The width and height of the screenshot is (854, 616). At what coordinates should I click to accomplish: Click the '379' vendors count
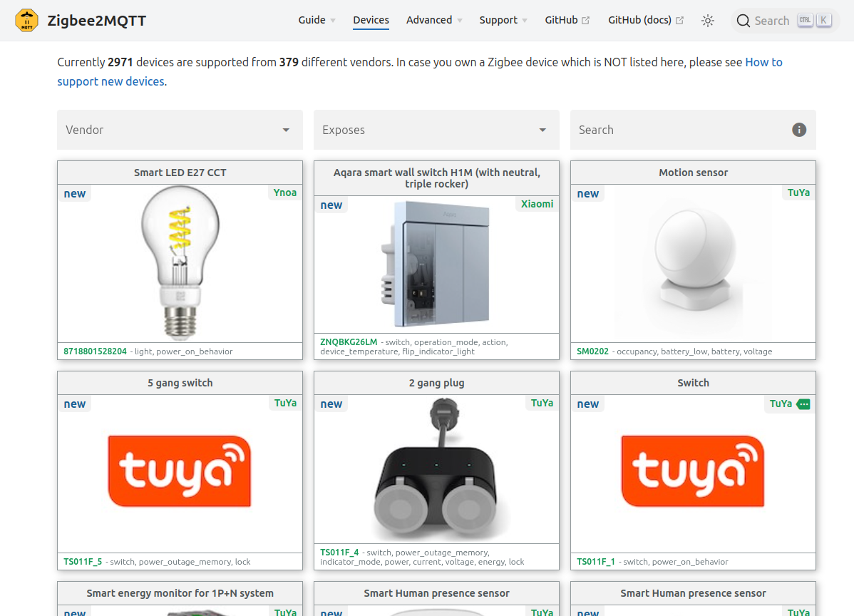(x=289, y=62)
